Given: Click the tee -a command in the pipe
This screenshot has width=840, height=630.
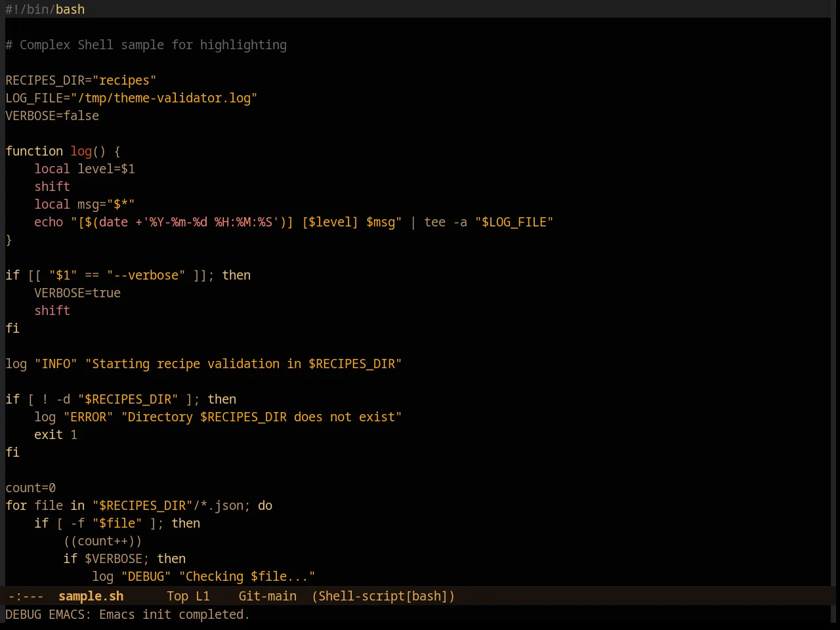Looking at the screenshot, I should [x=446, y=222].
